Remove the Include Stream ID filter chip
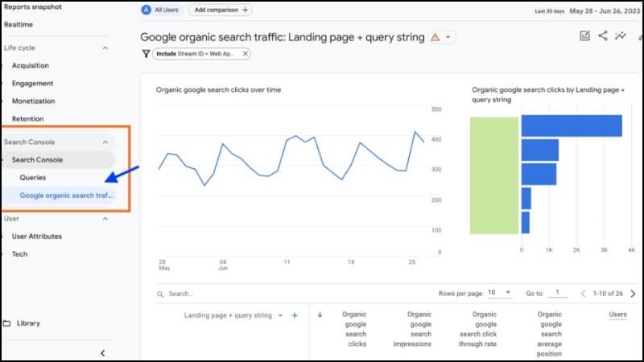This screenshot has height=362, width=644. [x=245, y=54]
